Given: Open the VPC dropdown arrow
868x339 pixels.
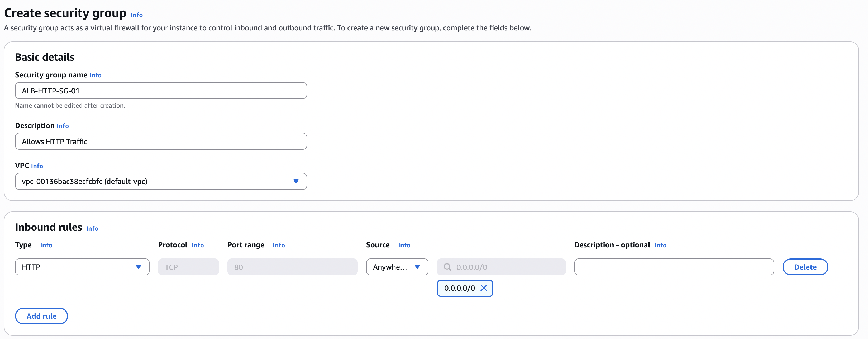Looking at the screenshot, I should 296,181.
